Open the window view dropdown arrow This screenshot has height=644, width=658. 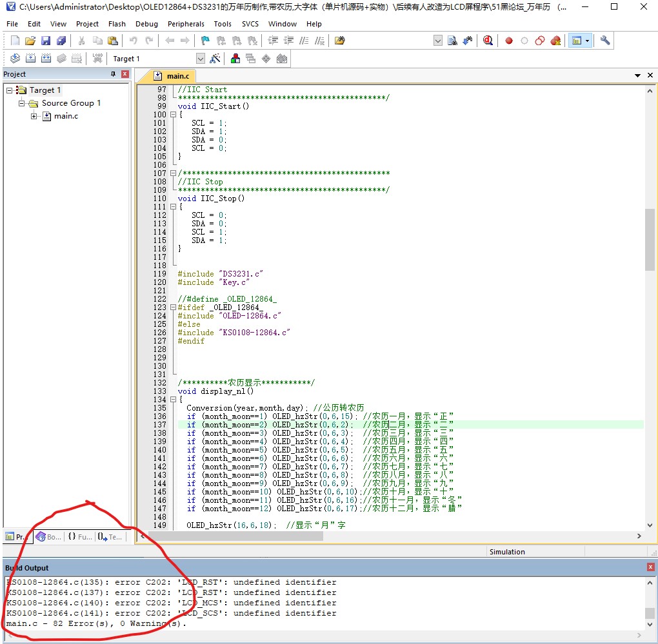tap(587, 41)
